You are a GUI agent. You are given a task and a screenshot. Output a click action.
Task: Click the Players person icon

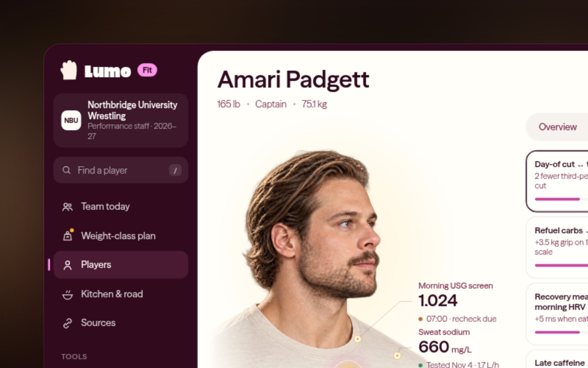coord(68,265)
